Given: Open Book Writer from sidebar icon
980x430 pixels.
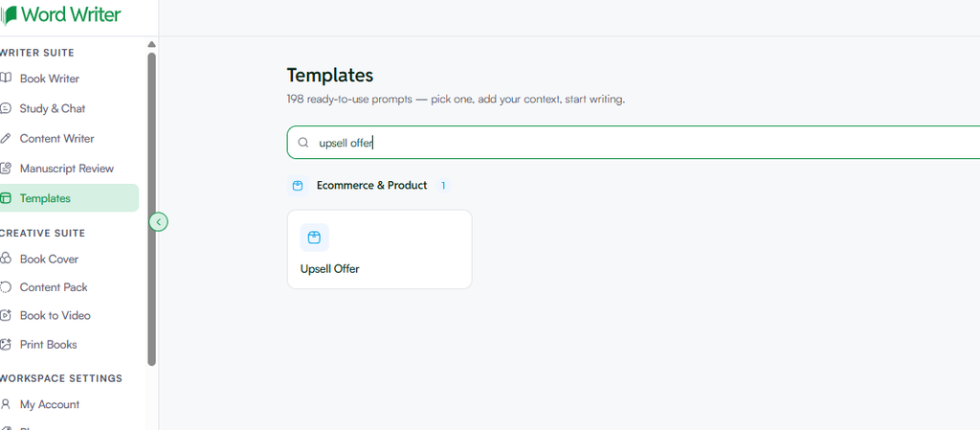Looking at the screenshot, I should pos(6,79).
